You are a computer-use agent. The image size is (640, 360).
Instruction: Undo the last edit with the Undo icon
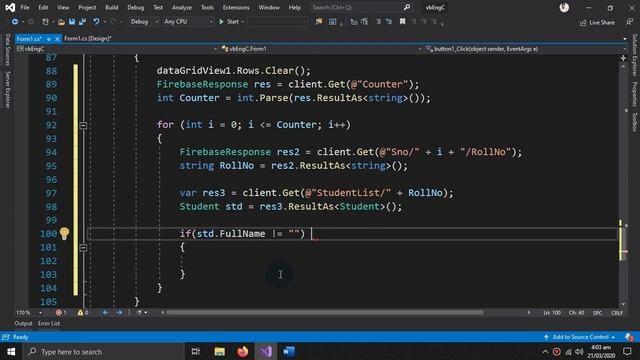[96, 22]
